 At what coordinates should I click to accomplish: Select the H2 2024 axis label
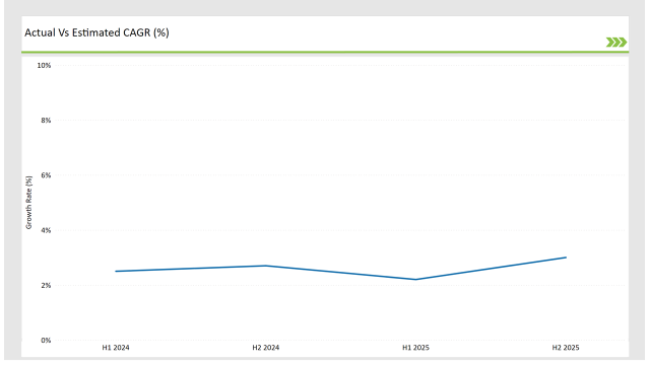point(266,348)
